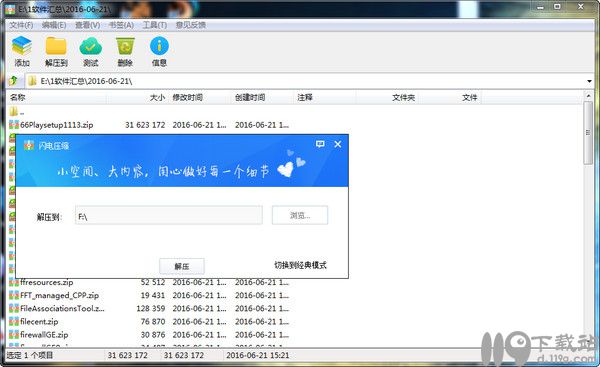
Task: Maximize the archive manager window
Action: [558, 7]
